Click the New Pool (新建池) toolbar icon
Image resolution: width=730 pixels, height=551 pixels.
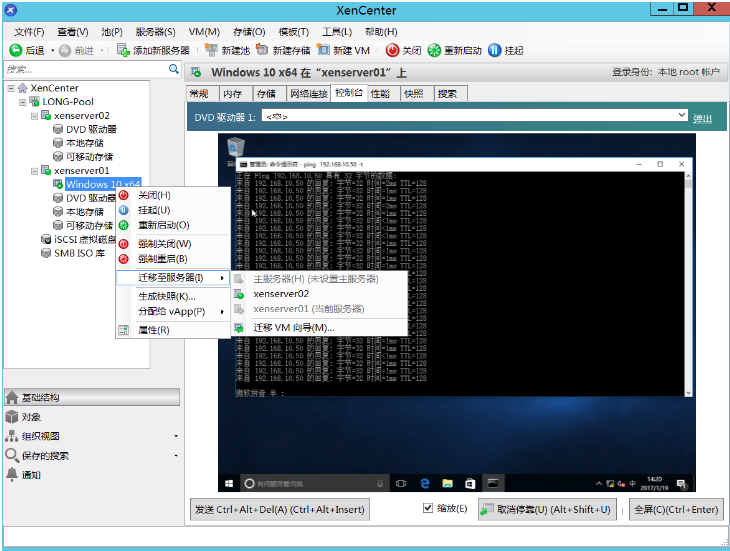pos(211,50)
